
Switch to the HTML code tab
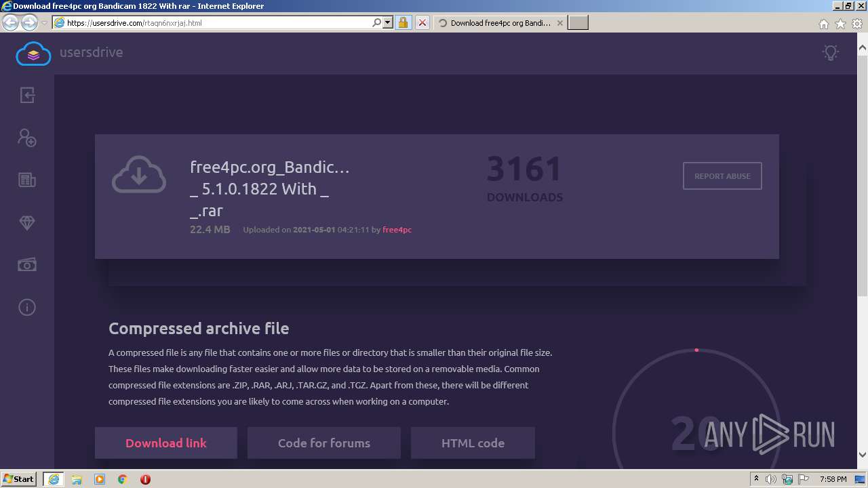click(473, 443)
